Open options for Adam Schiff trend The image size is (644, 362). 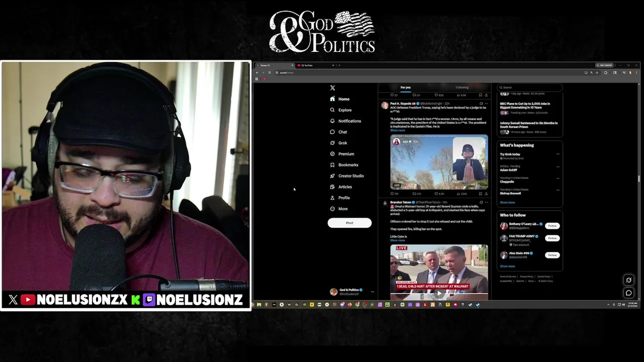pos(558,166)
